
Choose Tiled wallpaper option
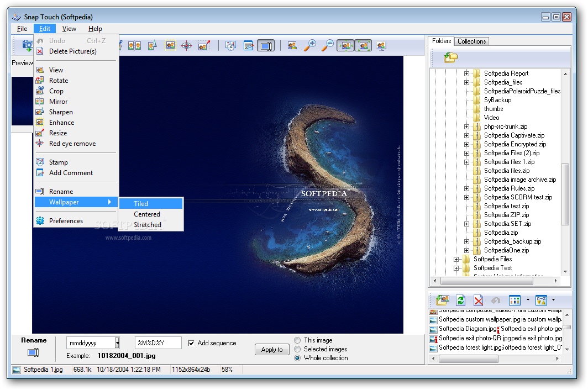pyautogui.click(x=151, y=204)
